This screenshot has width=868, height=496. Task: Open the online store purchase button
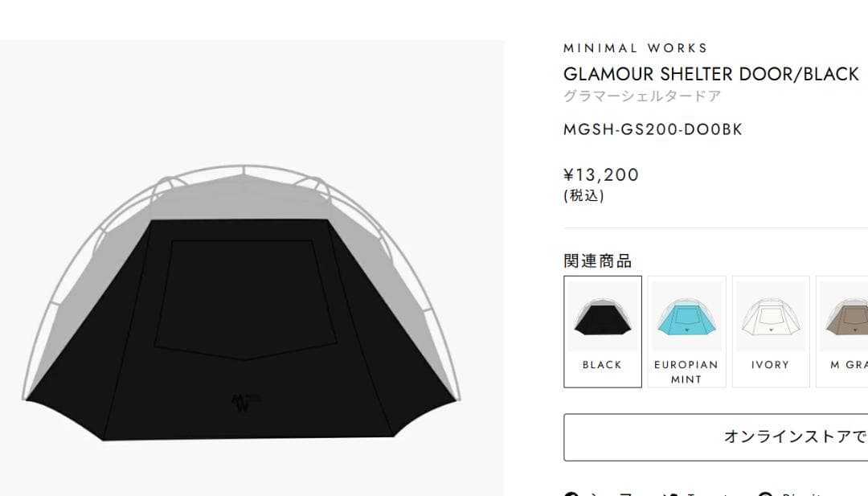point(716,437)
